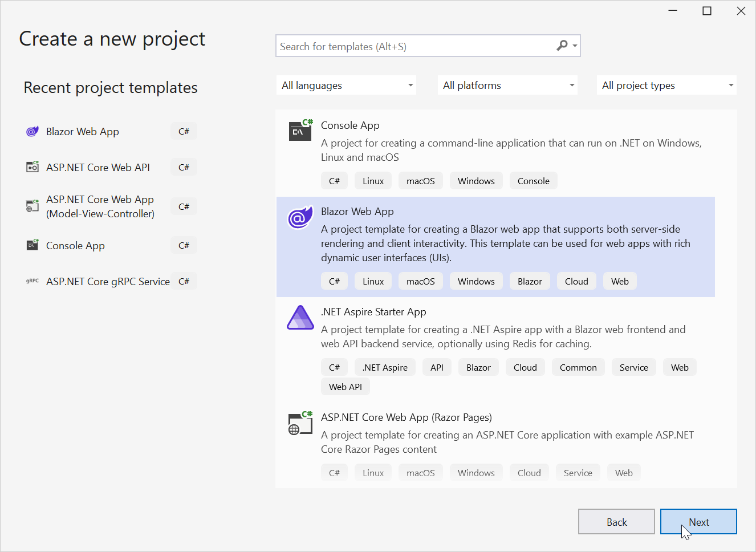Open the All project types dropdown
The image size is (756, 552).
coord(666,85)
